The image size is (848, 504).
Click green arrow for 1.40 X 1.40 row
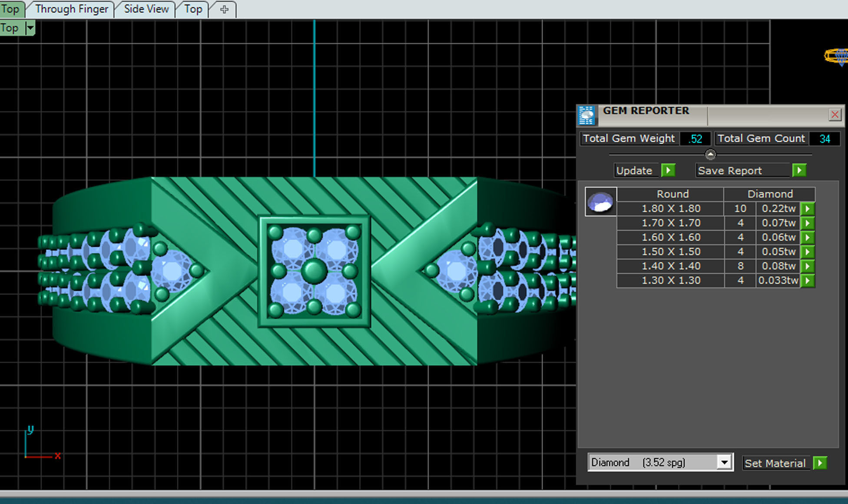(808, 266)
